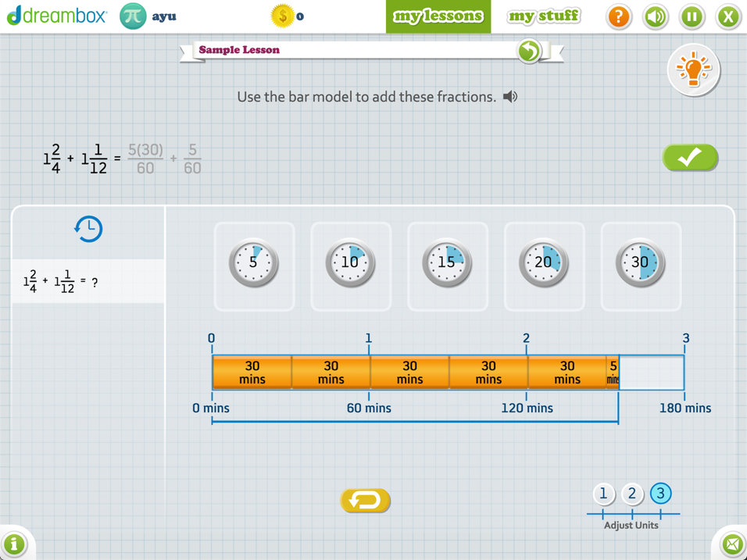The width and height of the screenshot is (747, 560).
Task: Select the 30 minute clock tile
Action: coord(641,264)
